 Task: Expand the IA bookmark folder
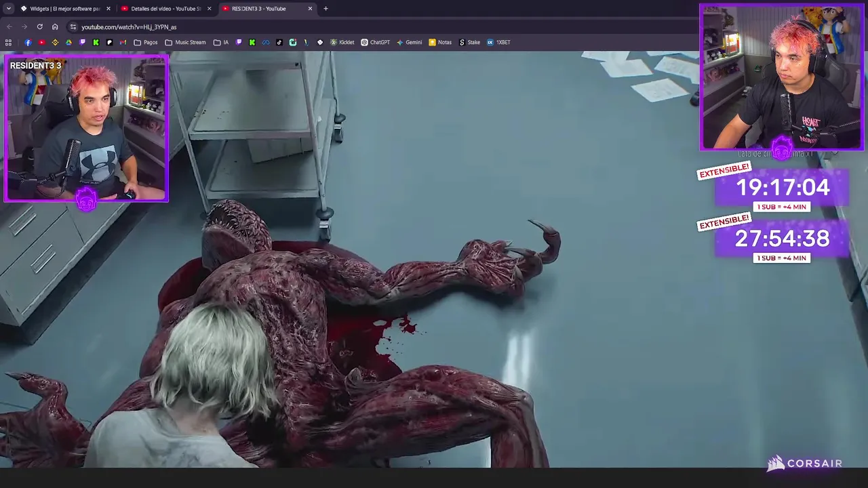coord(221,42)
